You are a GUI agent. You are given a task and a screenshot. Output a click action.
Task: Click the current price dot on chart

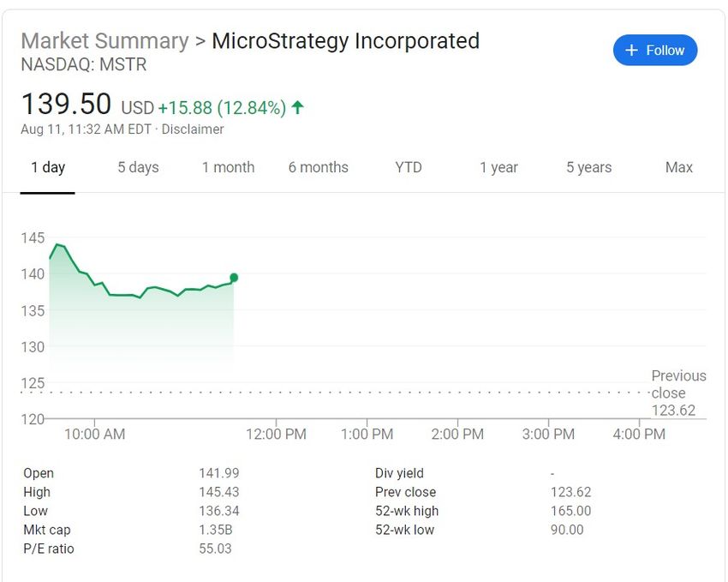click(x=233, y=277)
